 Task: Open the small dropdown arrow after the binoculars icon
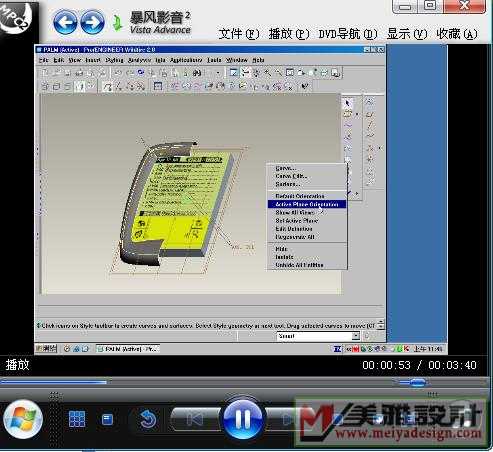[218, 73]
